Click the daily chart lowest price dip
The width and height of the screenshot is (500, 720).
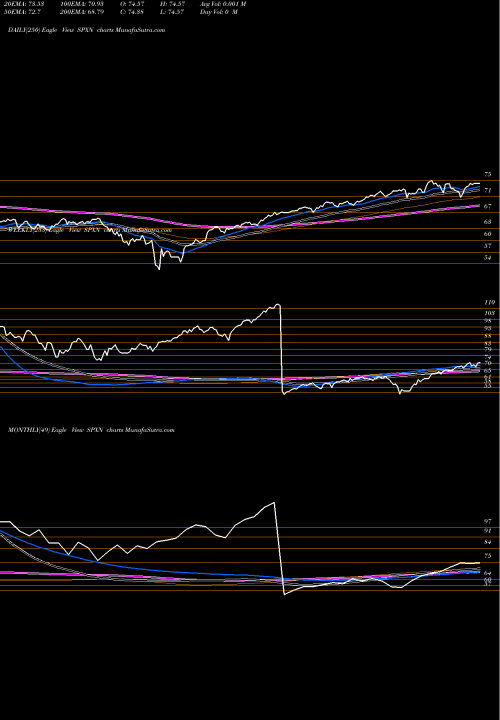point(159,268)
